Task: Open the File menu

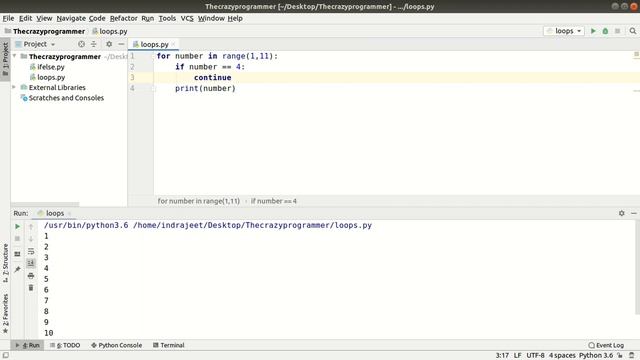Action: tap(8, 18)
